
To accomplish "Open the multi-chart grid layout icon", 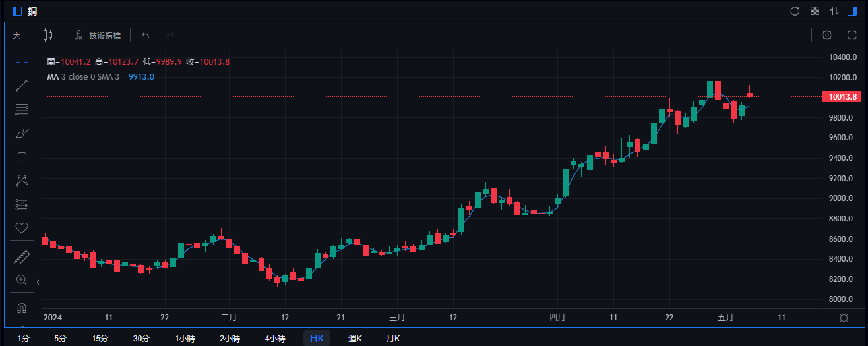I will pos(815,11).
